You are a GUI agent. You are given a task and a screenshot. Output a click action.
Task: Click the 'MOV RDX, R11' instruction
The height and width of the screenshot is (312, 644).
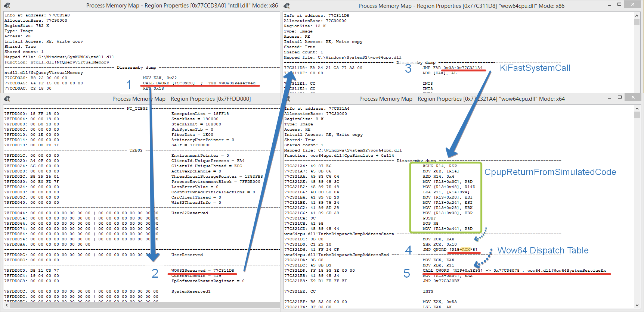click(x=438, y=265)
